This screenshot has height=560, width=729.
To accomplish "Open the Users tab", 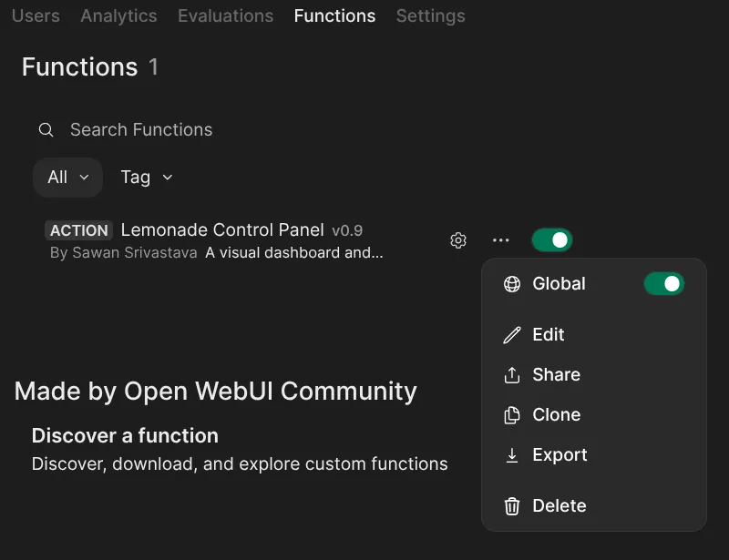I will [36, 15].
